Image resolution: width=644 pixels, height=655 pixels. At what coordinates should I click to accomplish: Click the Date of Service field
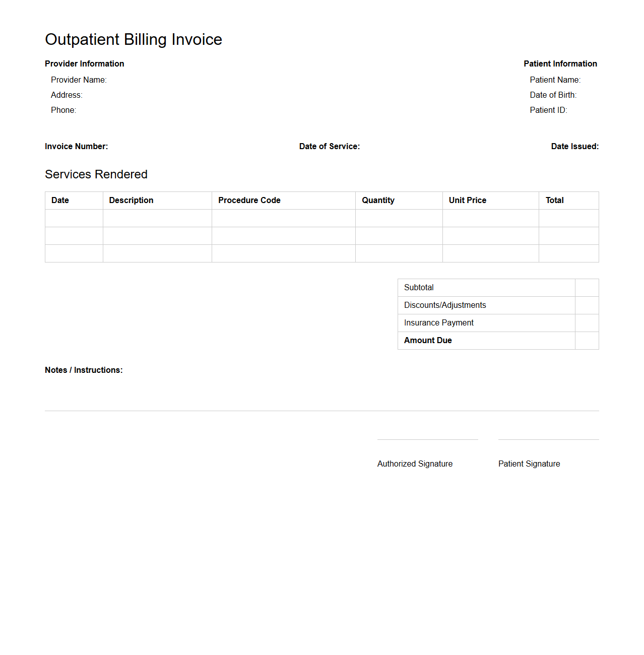(x=330, y=146)
